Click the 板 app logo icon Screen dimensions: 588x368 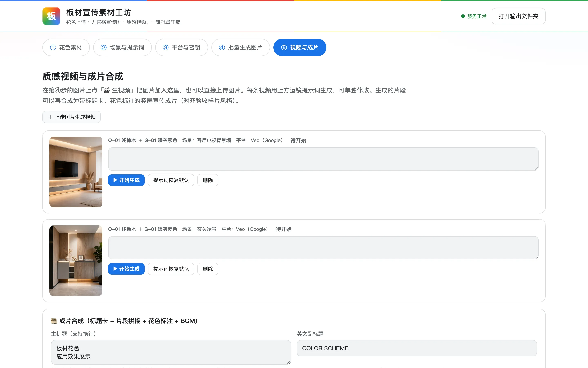pos(51,16)
